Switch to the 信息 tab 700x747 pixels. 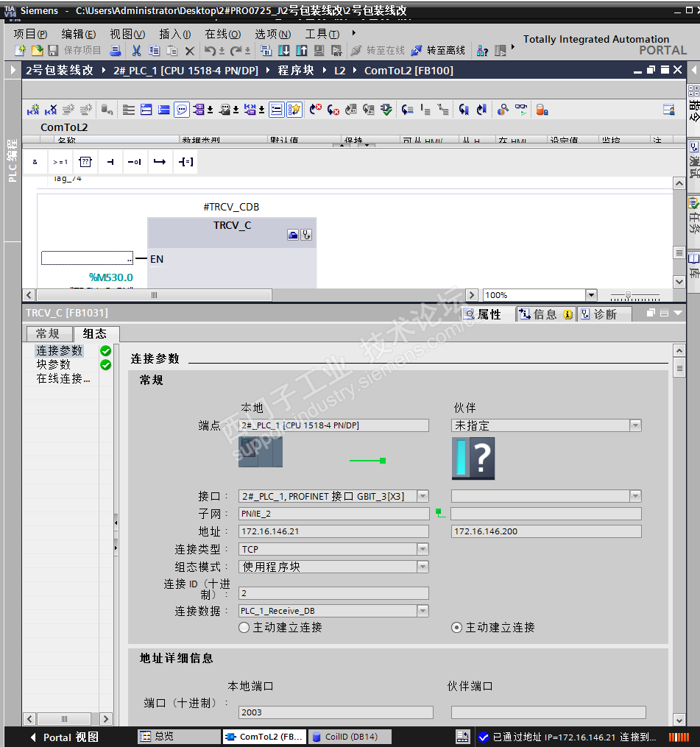[545, 314]
